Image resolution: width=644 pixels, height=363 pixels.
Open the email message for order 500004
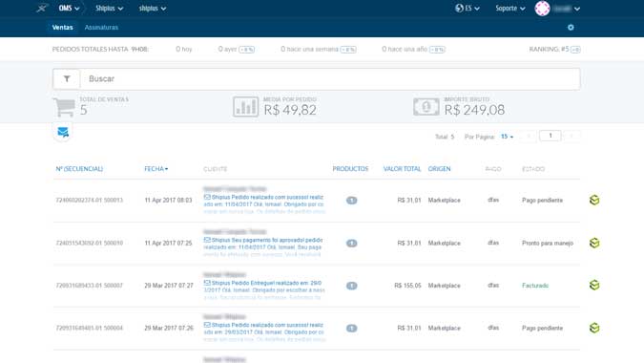pyautogui.click(x=264, y=332)
